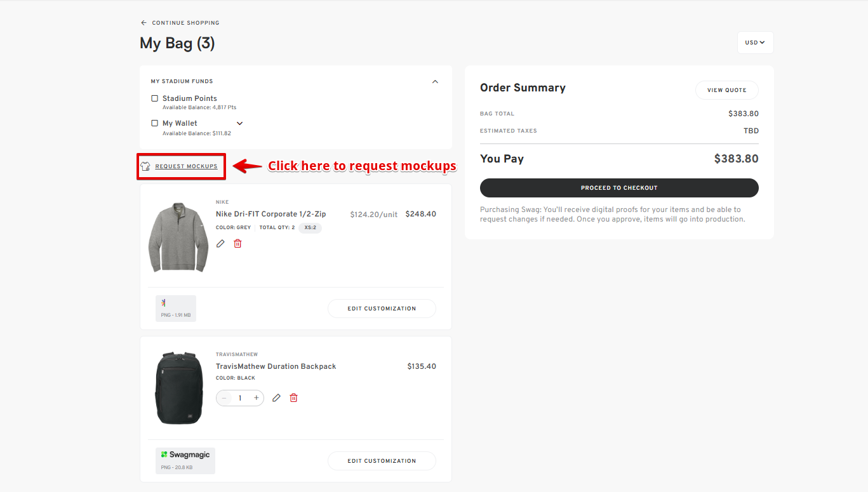Decrease backpack quantity with the minus button
This screenshot has width=868, height=492.
pyautogui.click(x=224, y=398)
